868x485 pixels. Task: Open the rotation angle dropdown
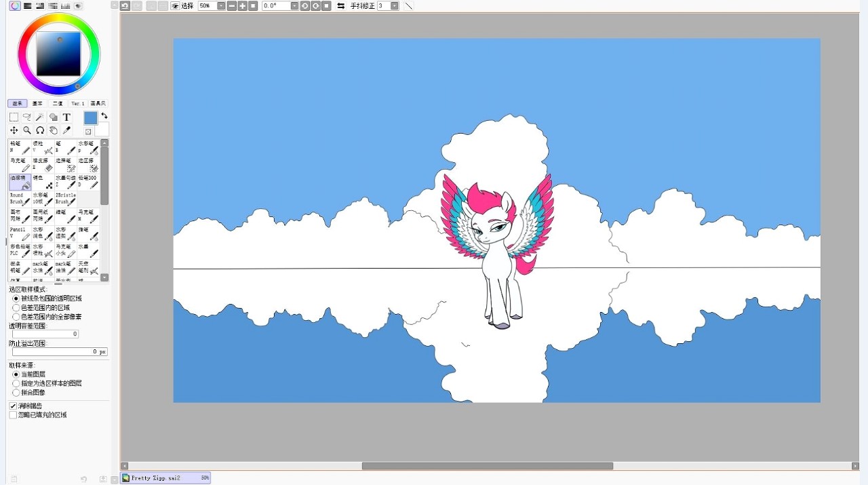(x=294, y=6)
